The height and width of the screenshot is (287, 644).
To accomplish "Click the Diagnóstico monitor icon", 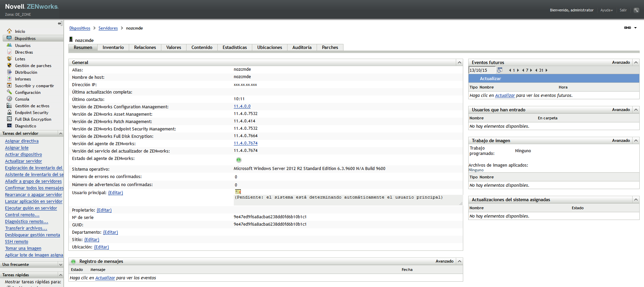I will point(9,126).
